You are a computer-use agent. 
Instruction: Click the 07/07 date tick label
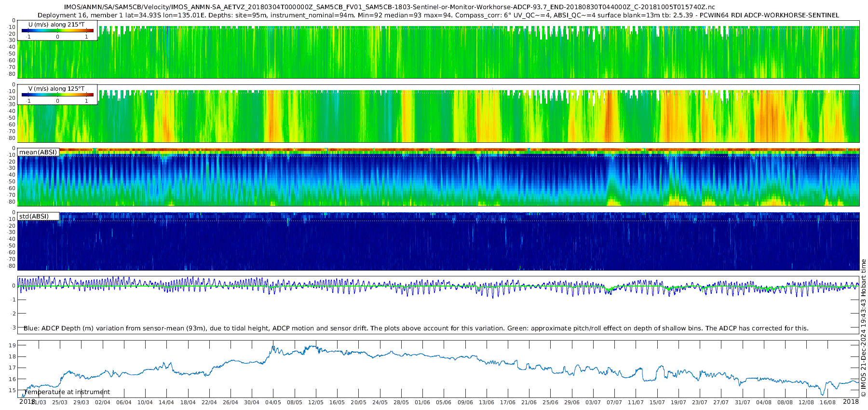(x=614, y=402)
